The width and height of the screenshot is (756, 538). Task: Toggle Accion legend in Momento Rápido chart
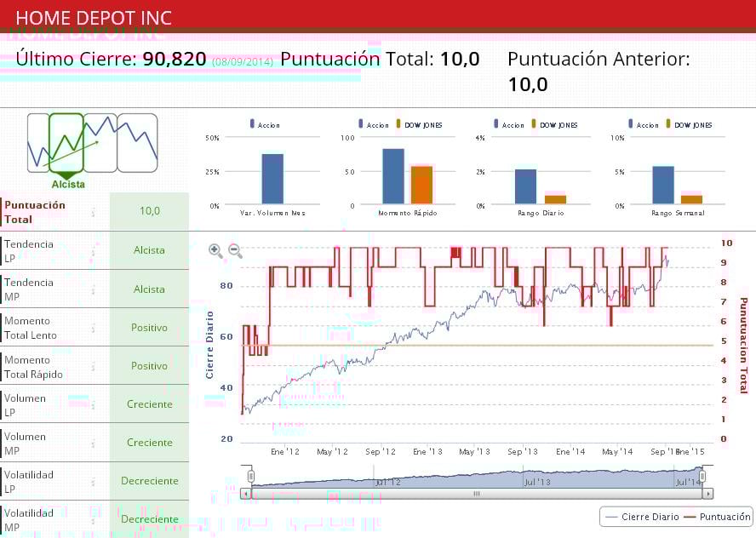pyautogui.click(x=374, y=124)
